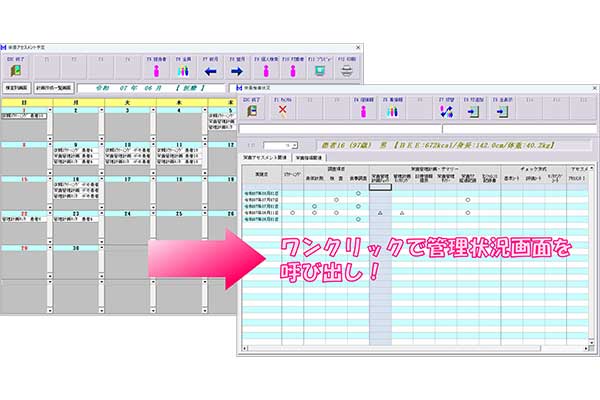The height and width of the screenshot is (400, 600).
Task: Switch to the 栄養アセスメント関連 tab
Action: (x=267, y=157)
